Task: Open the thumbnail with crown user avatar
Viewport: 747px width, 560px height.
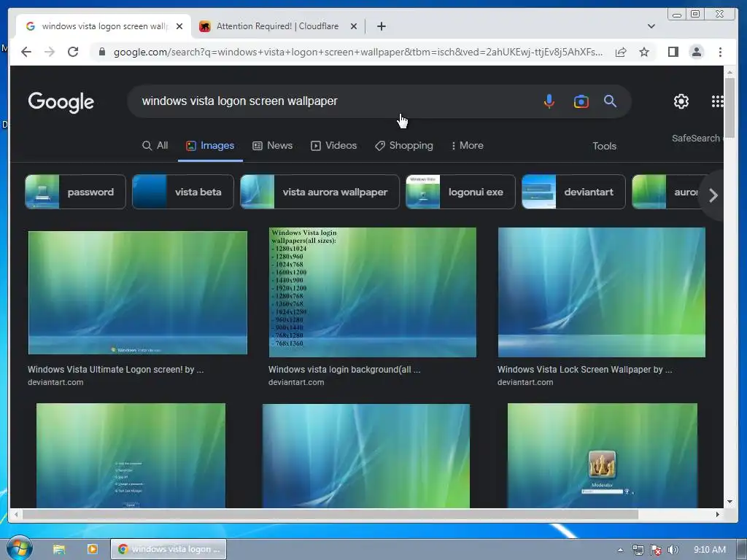Action: [602, 455]
